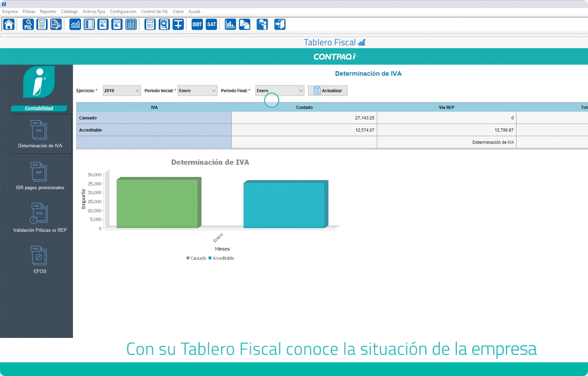Viewport: 588px width, 376px height.
Task: Open the SAT toolbar tool
Action: tap(211, 24)
